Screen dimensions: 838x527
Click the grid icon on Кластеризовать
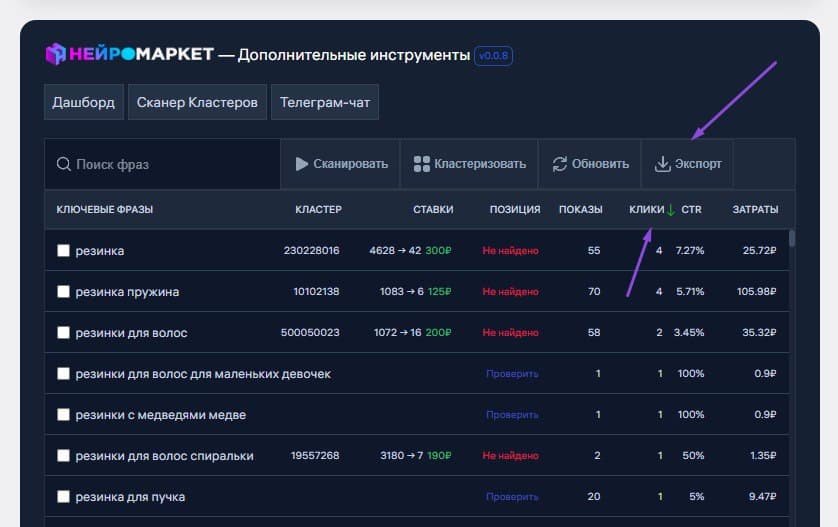pos(422,164)
